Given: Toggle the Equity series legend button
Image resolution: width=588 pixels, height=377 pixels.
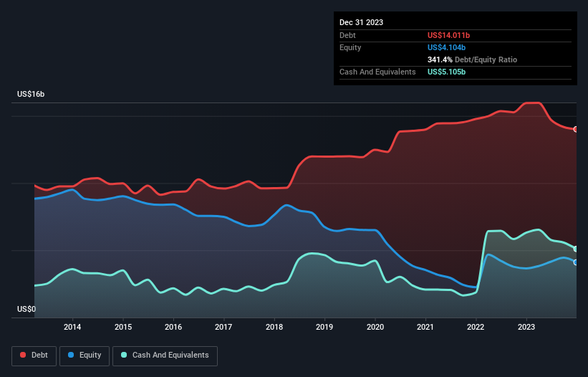Looking at the screenshot, I should (85, 355).
